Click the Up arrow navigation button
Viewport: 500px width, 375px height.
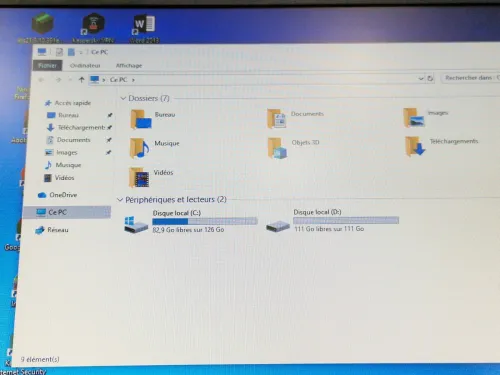(x=81, y=79)
